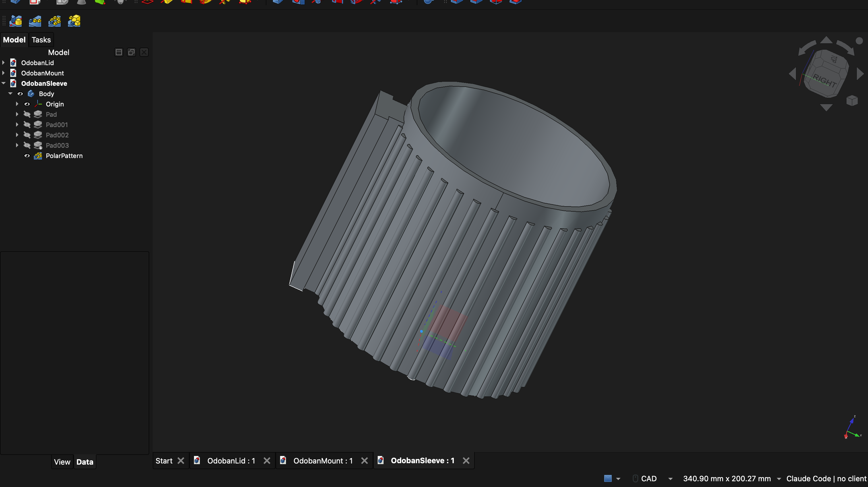This screenshot has height=487, width=868.
Task: Click the Body icon in model tree
Action: [x=31, y=93]
